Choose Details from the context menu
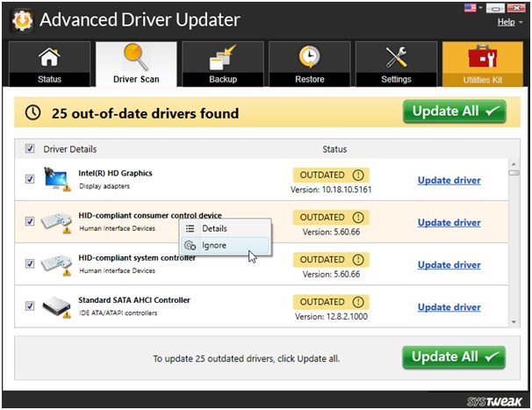 (226, 228)
